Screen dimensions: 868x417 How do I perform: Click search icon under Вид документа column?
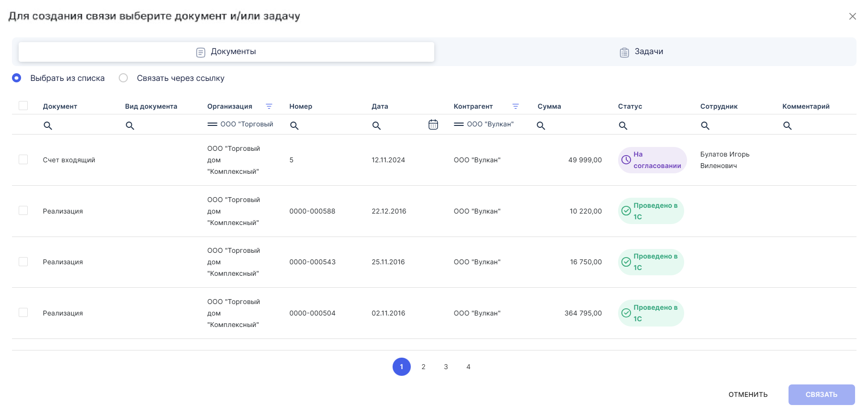pyautogui.click(x=130, y=125)
